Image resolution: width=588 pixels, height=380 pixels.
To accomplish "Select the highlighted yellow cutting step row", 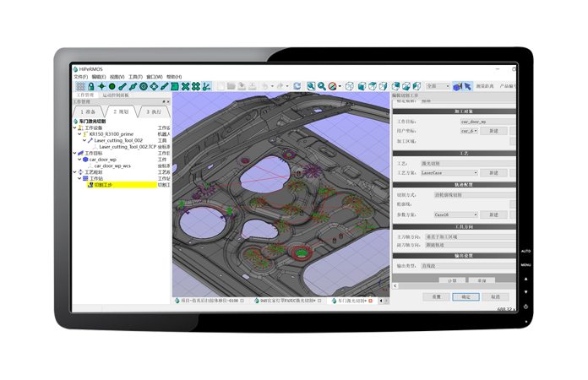I will click(x=122, y=185).
